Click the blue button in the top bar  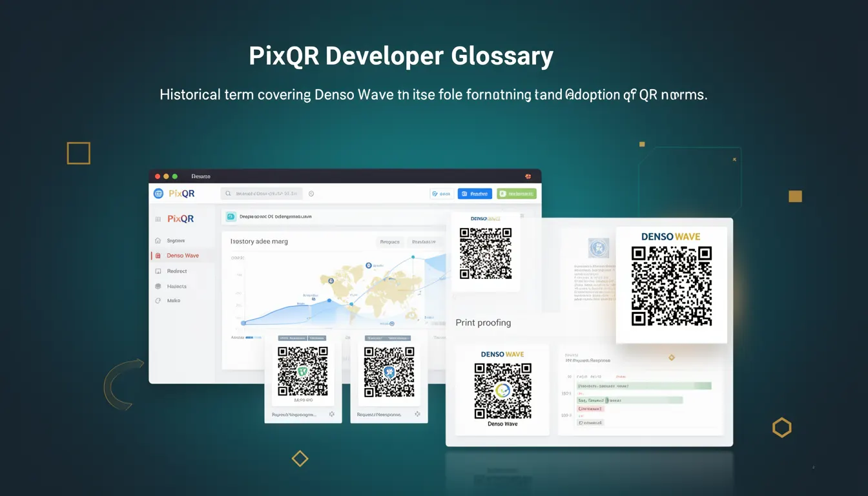[x=475, y=193]
